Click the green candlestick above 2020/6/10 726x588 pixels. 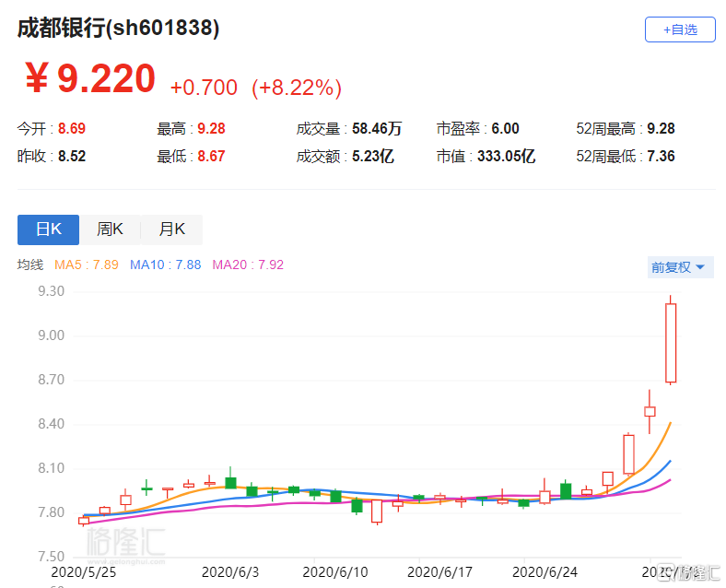tap(335, 497)
